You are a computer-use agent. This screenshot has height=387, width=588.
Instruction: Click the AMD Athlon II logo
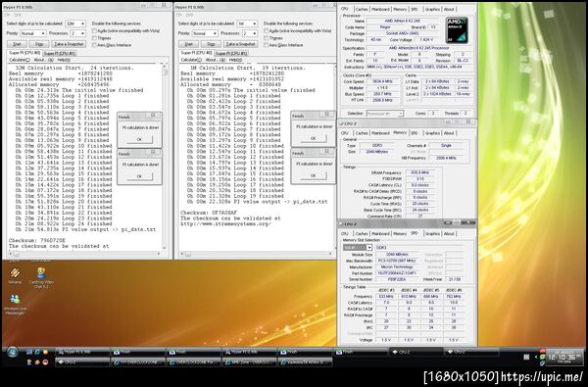click(x=457, y=30)
